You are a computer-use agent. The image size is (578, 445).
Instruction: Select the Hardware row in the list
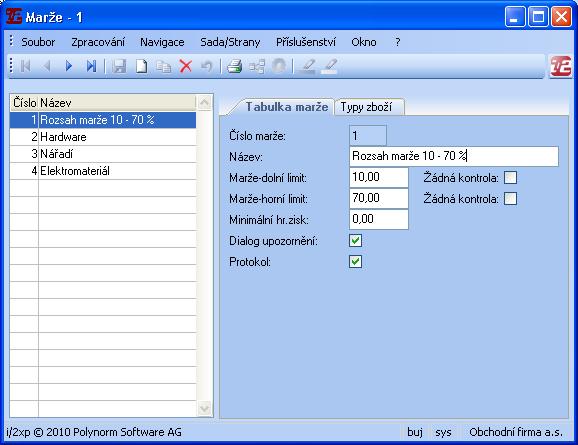click(x=103, y=137)
